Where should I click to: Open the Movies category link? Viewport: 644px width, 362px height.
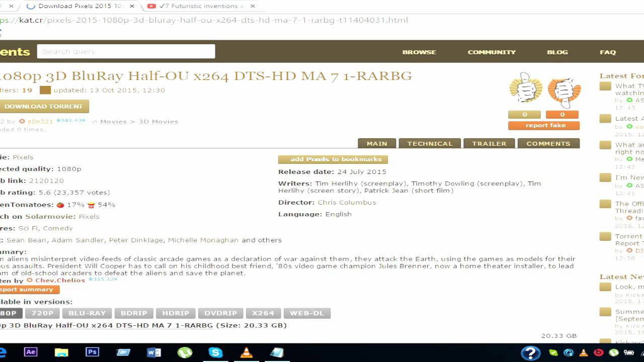coord(113,122)
